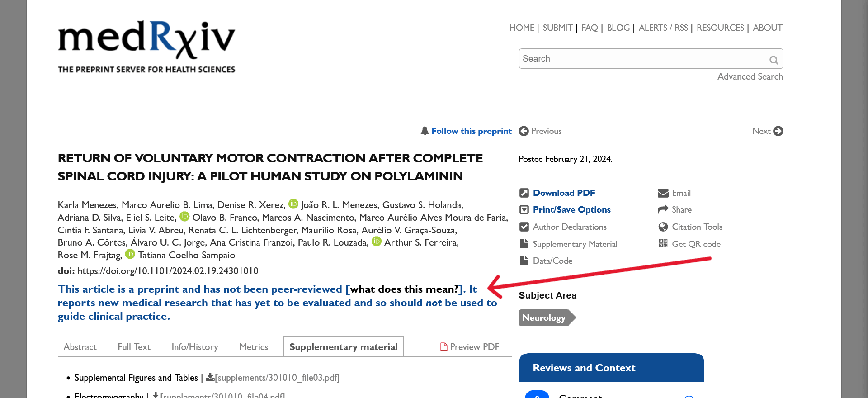Click into the Search input field
This screenshot has height=398, width=868.
tap(642, 59)
